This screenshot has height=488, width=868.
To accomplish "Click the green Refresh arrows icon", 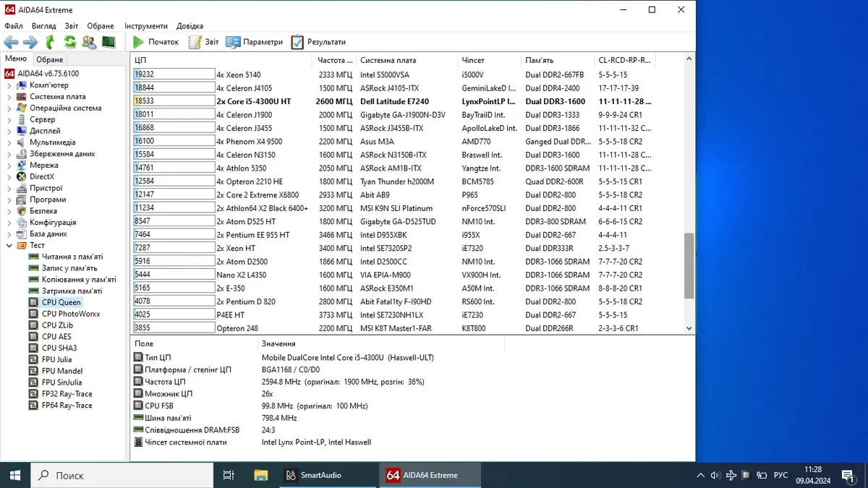I will pos(69,42).
